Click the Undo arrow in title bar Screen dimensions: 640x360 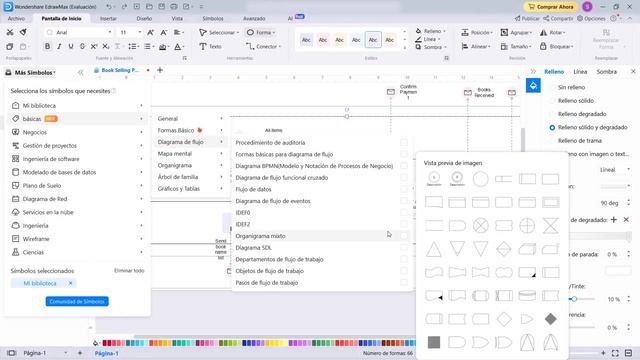coord(109,7)
